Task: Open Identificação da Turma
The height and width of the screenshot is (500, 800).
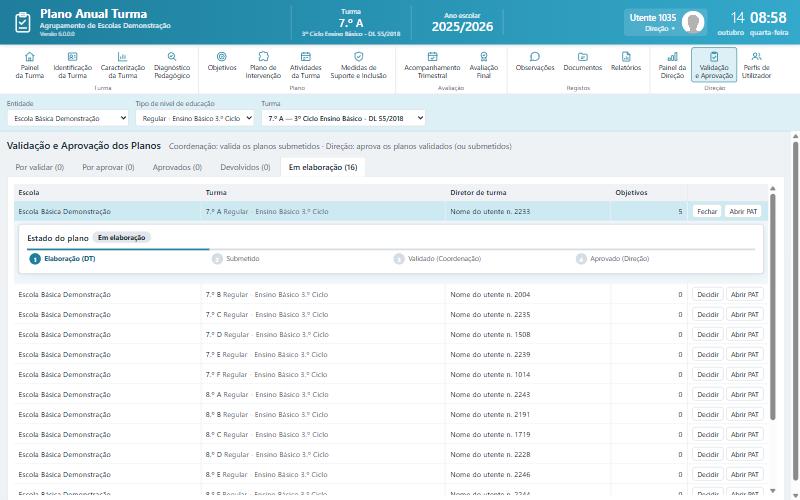Action: coord(72,65)
